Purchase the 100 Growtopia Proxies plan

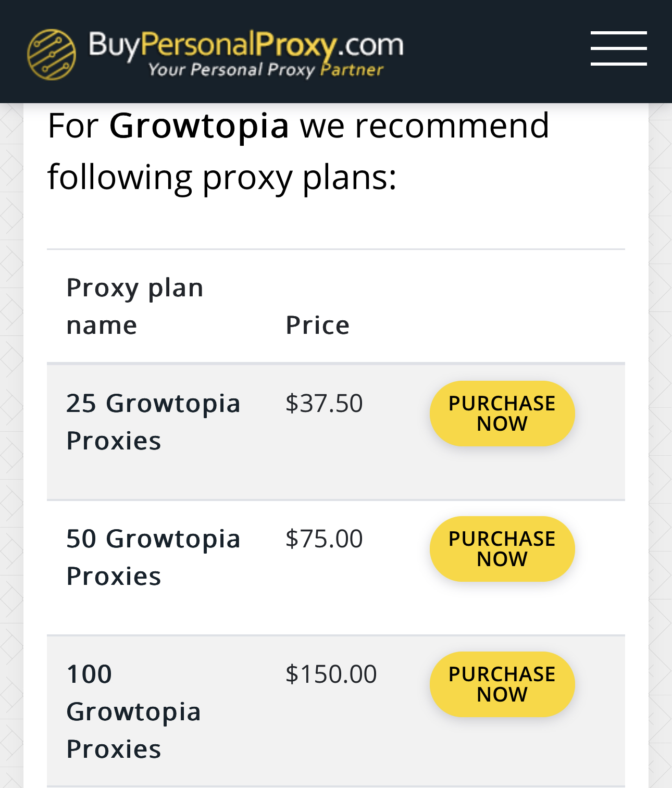click(502, 684)
